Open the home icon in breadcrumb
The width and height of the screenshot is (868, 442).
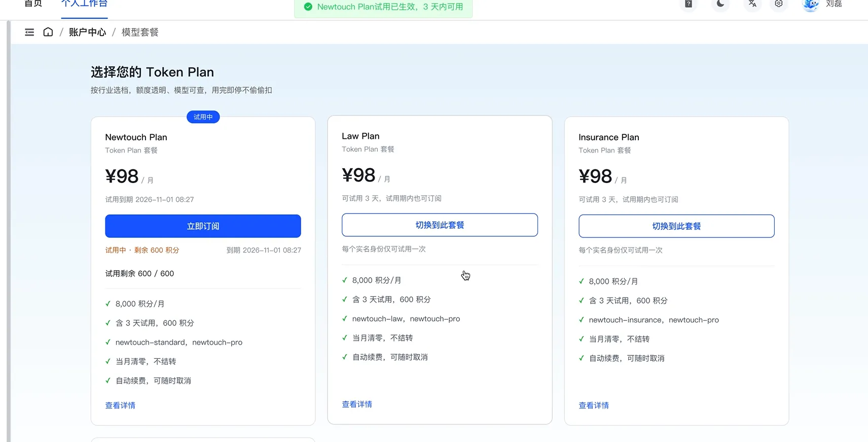[48, 32]
